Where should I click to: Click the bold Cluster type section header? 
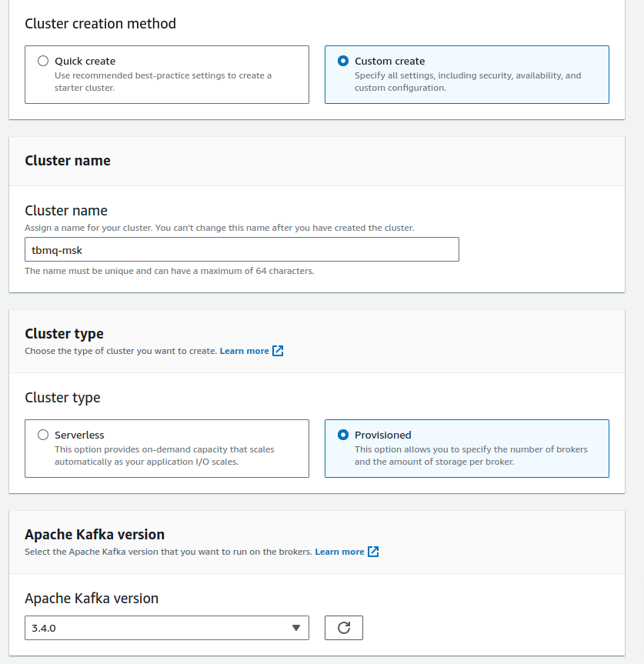point(64,334)
